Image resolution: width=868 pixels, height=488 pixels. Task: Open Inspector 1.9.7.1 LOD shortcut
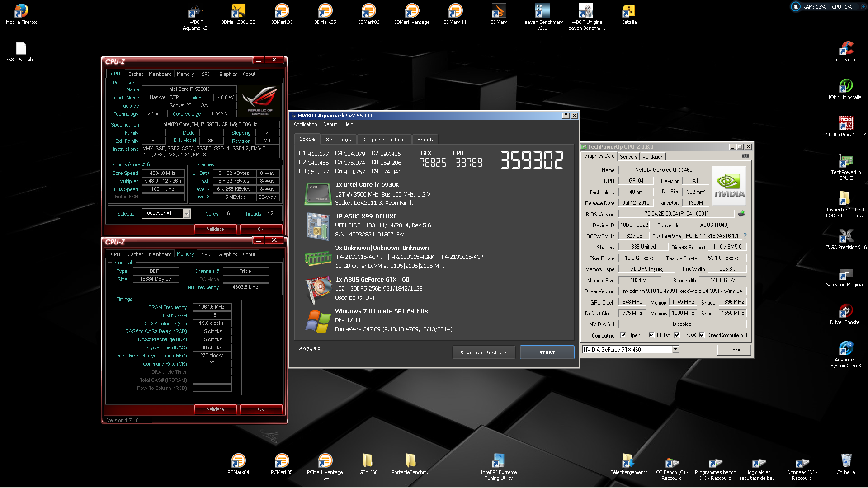(846, 204)
